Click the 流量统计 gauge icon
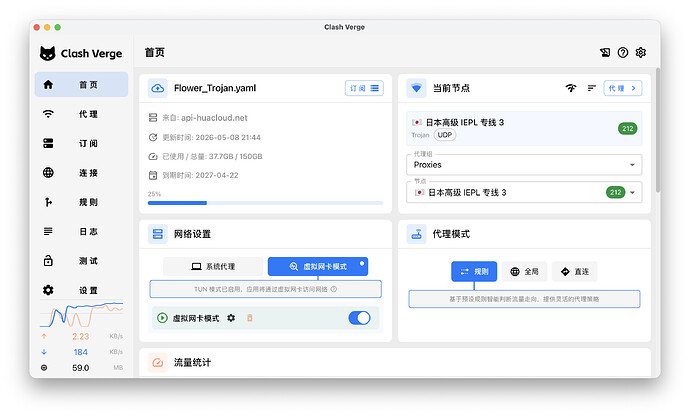690x416 pixels. coord(158,363)
